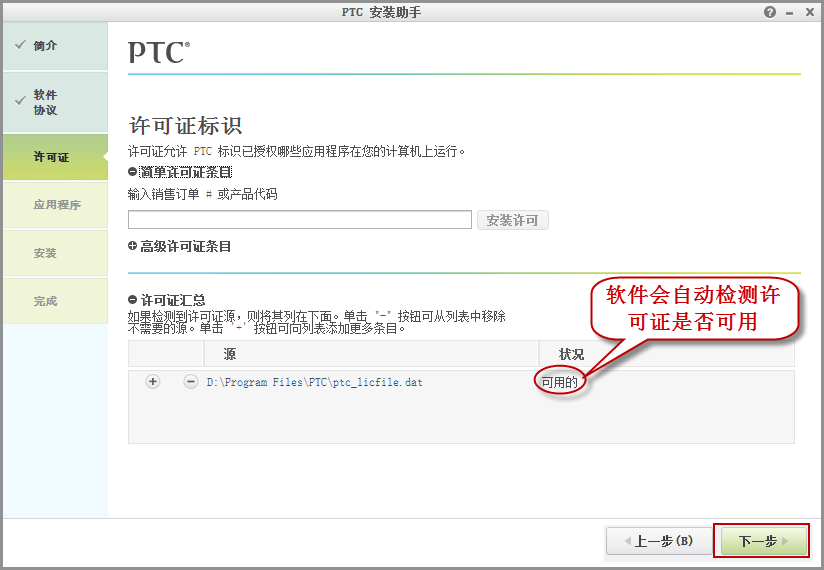Viewport: 824px width, 570px height.
Task: Close the PTC 安装助手 window
Action: tap(810, 12)
